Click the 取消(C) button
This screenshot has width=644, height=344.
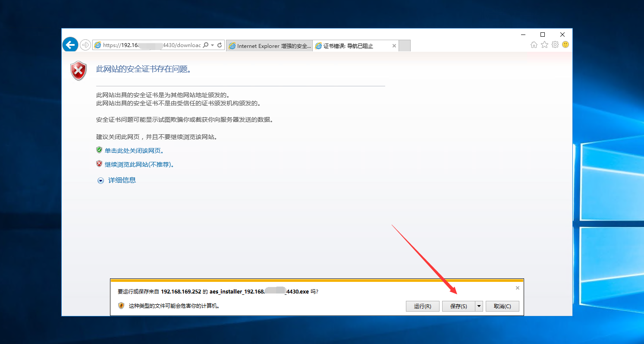(x=502, y=306)
